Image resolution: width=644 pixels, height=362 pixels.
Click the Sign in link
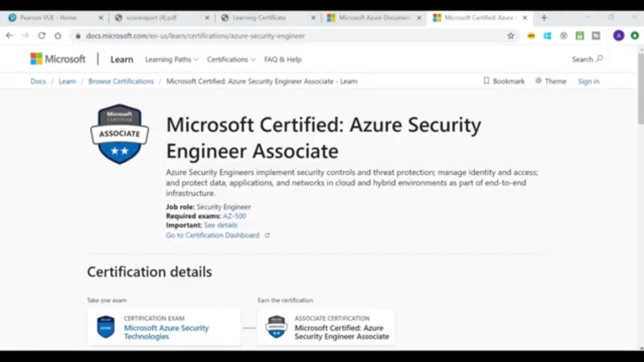point(588,81)
